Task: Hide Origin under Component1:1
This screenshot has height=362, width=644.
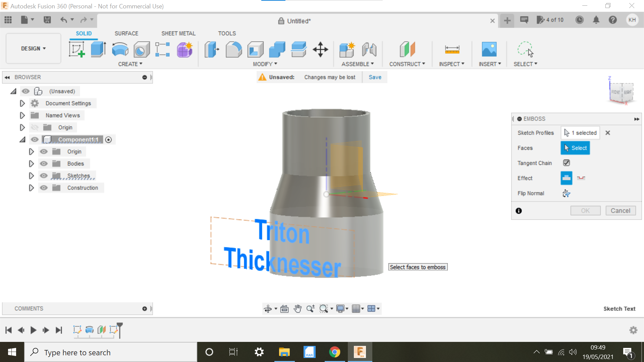Action: click(x=44, y=152)
